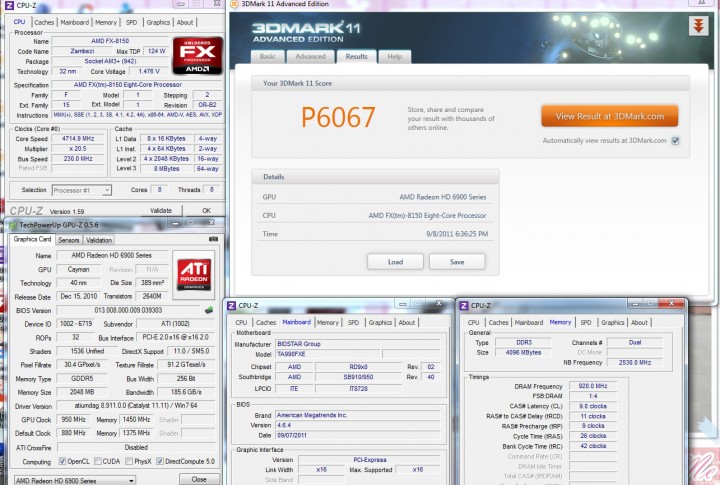Click the Shaders 1536 Unified field

[x=87, y=351]
